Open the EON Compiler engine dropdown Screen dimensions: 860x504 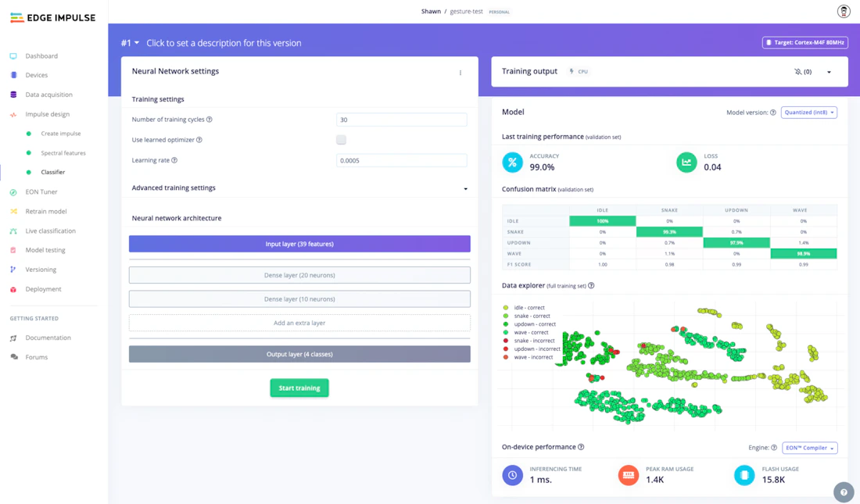(809, 447)
